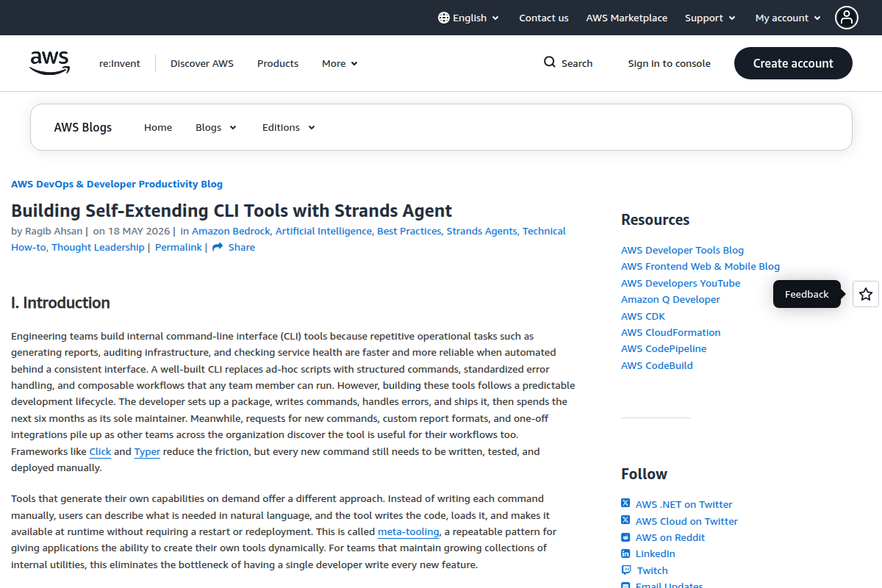The height and width of the screenshot is (588, 882).
Task: Click the AWS Blogs title
Action: tap(83, 127)
